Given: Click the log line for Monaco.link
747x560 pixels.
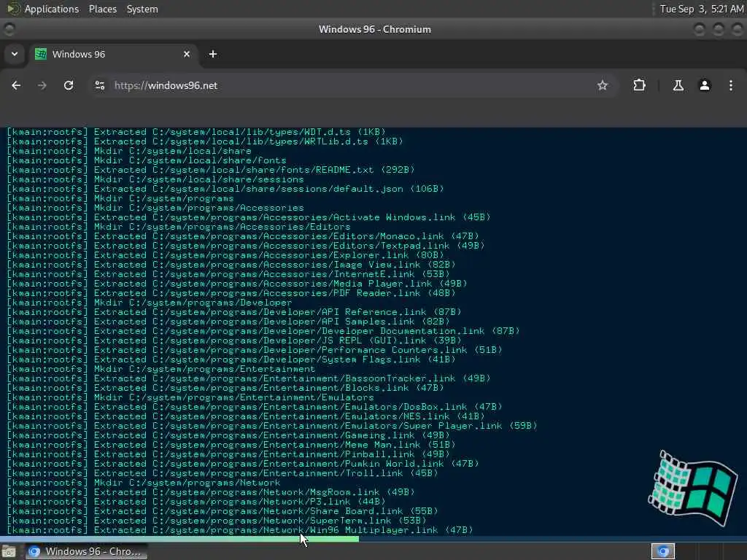Looking at the screenshot, I should tap(242, 236).
